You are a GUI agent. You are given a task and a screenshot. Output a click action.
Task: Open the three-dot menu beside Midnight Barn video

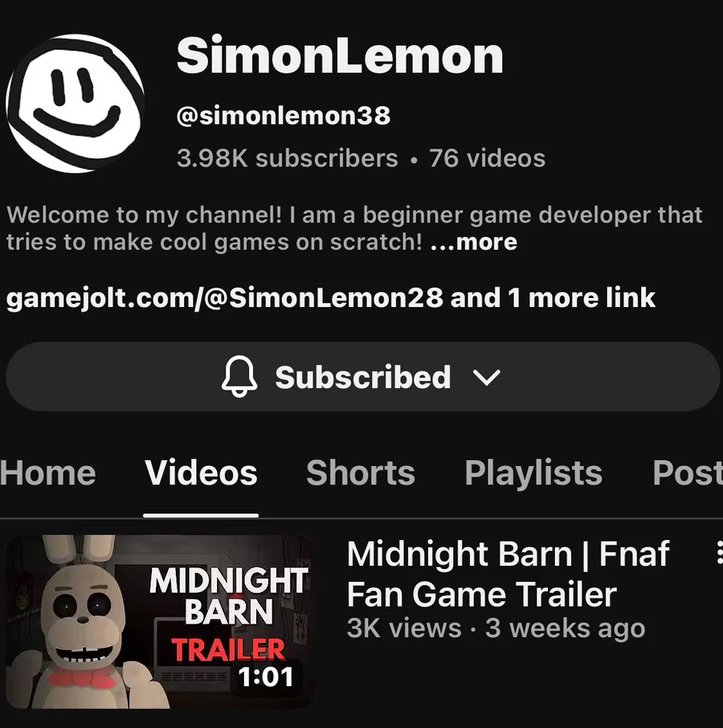pos(719,554)
